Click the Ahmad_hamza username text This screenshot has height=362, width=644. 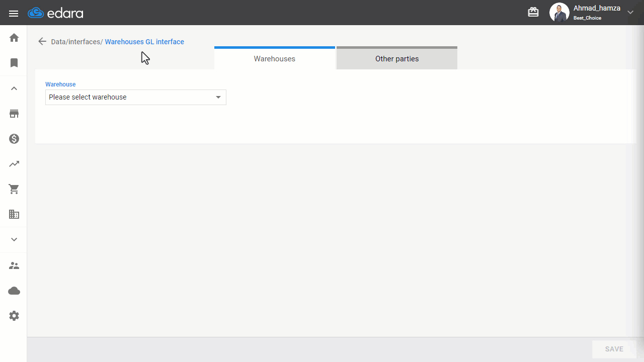pyautogui.click(x=597, y=8)
